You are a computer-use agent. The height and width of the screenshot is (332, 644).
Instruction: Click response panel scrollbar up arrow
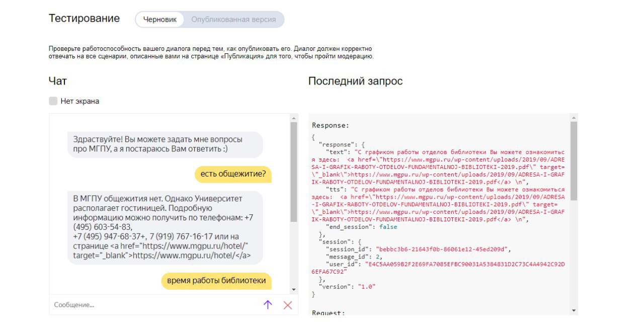pos(574,118)
